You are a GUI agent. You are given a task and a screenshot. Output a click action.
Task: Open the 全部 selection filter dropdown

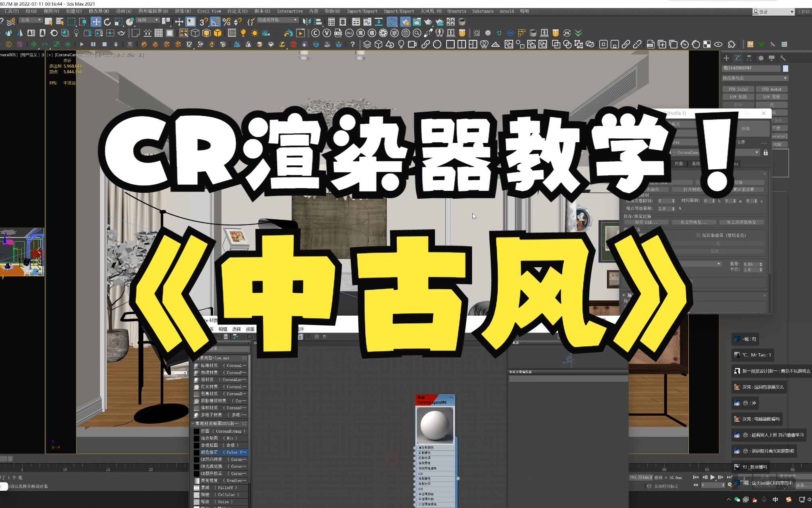click(x=30, y=20)
